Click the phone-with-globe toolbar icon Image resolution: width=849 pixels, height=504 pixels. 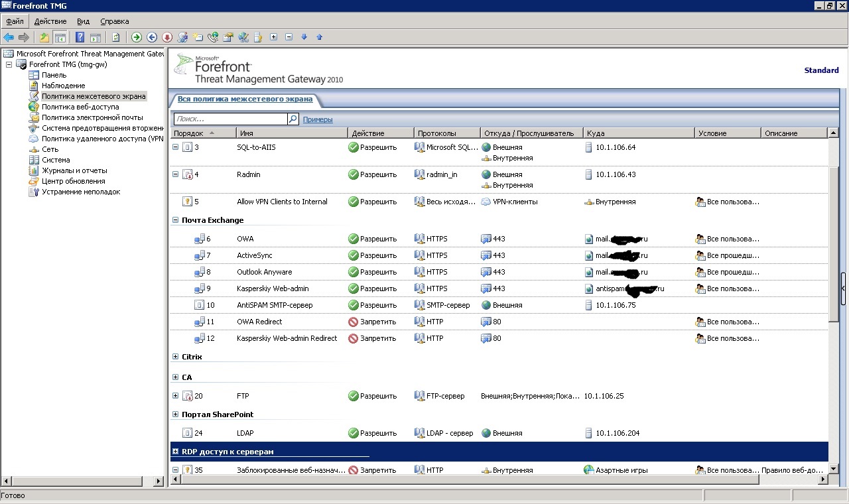click(x=213, y=37)
